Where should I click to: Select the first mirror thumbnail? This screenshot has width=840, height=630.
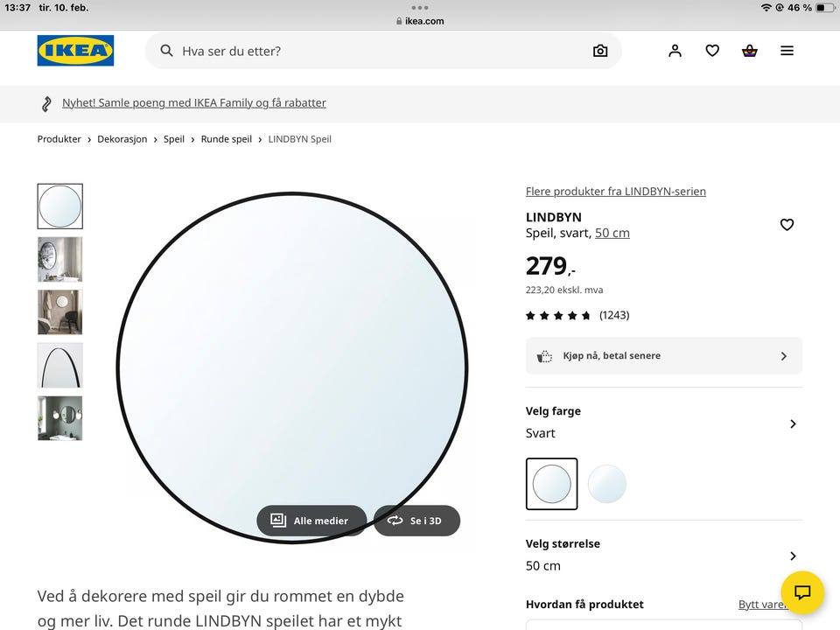60,206
